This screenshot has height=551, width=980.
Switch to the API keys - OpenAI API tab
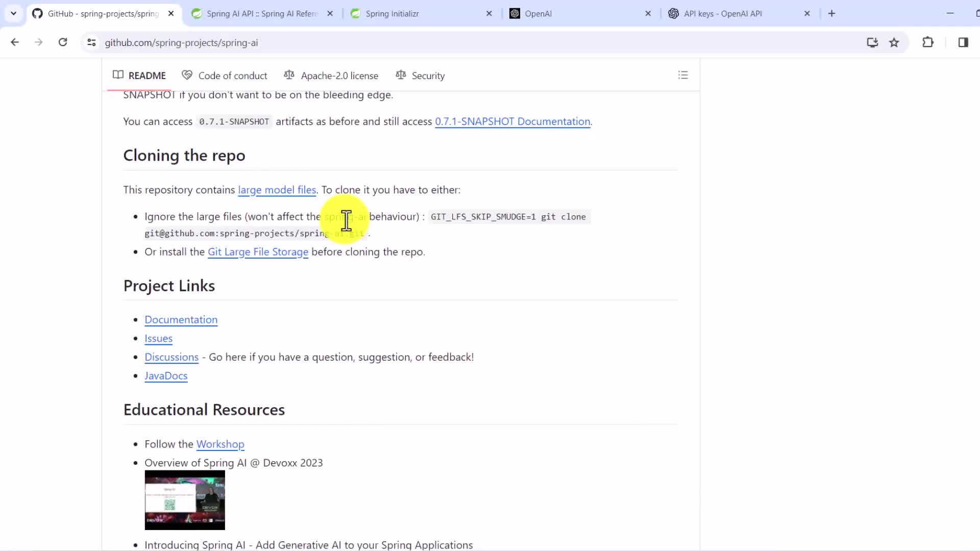pyautogui.click(x=739, y=14)
